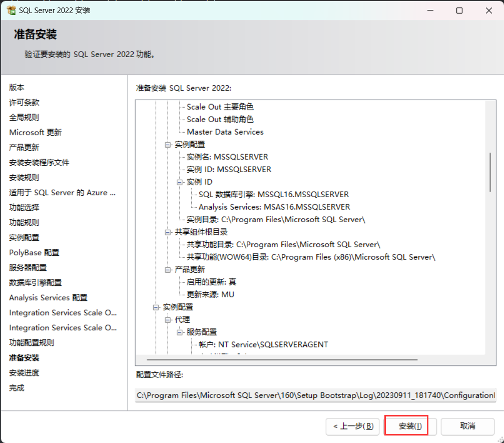The width and height of the screenshot is (504, 443).
Task: Select the 安装规则 step
Action: [x=24, y=178]
